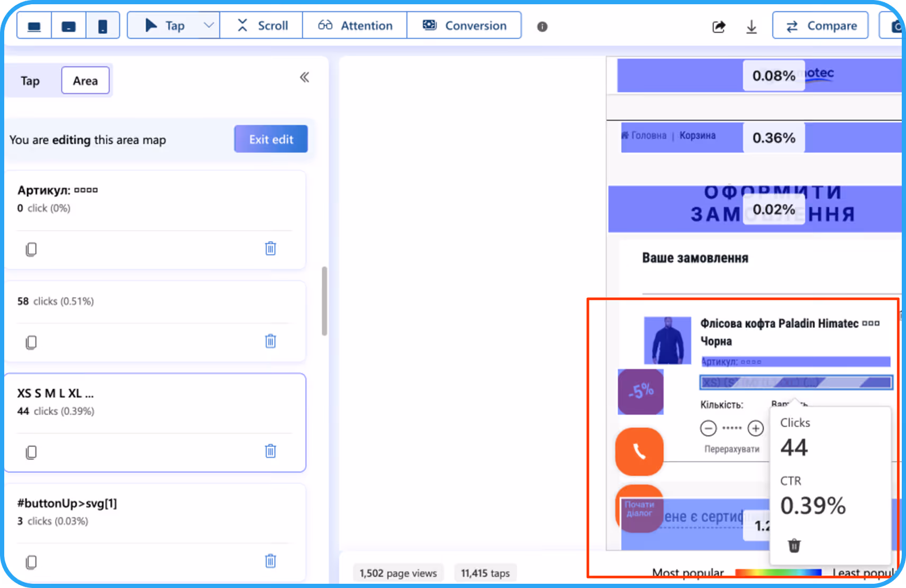Click the info icon beside Conversion

(542, 26)
